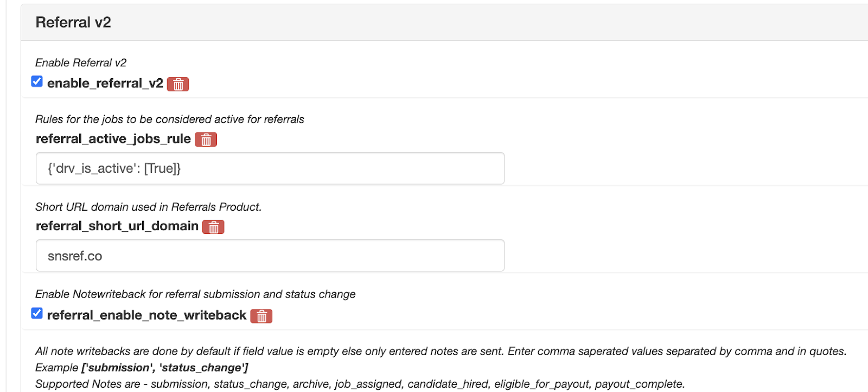
Task: Click the example ['submission', 'status_change'] text
Action: click(164, 368)
